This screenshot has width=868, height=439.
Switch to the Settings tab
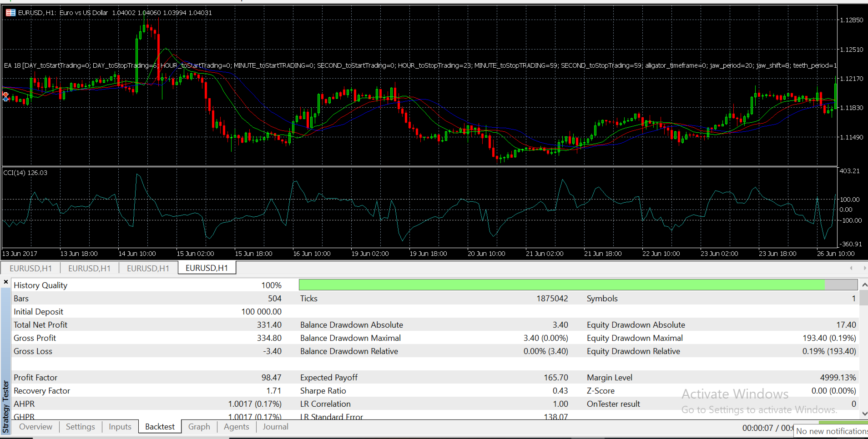pyautogui.click(x=81, y=427)
